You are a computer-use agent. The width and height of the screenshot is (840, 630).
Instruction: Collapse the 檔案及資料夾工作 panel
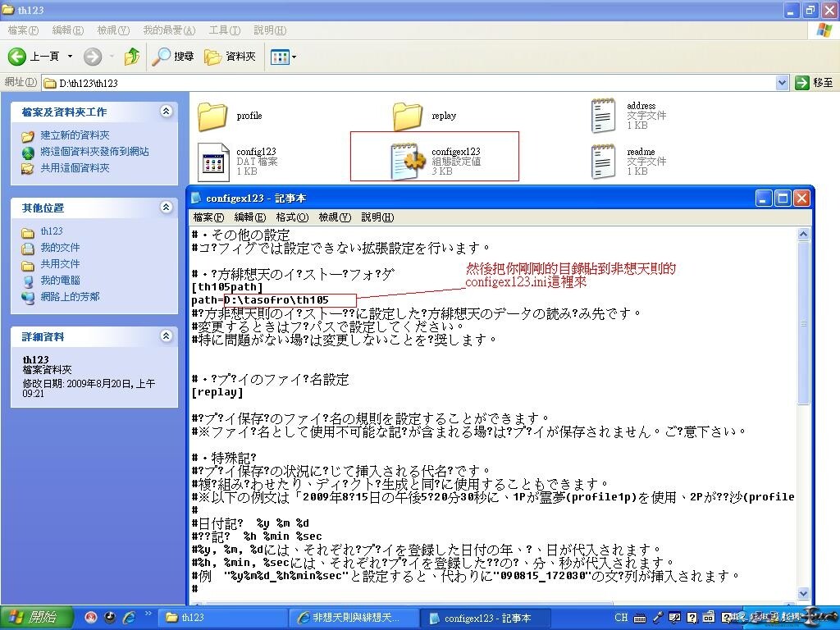click(167, 112)
